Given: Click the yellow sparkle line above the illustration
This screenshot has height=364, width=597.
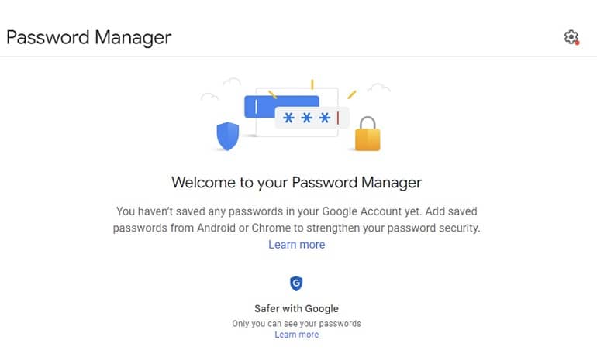Looking at the screenshot, I should (312, 84).
